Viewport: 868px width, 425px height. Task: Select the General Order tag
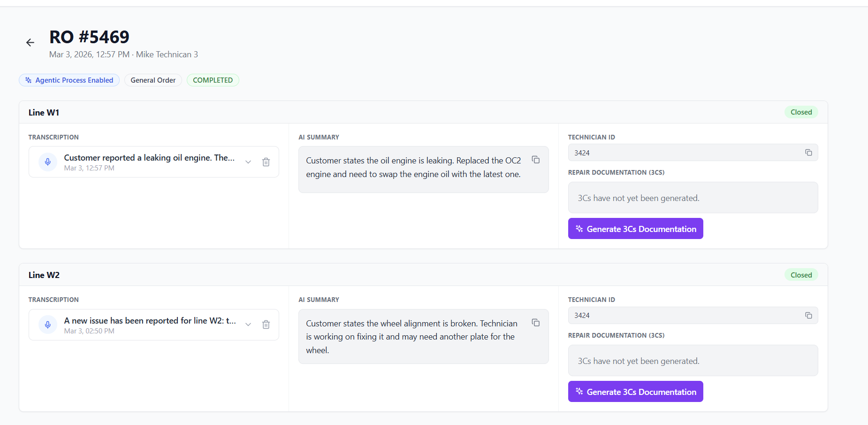click(x=153, y=80)
